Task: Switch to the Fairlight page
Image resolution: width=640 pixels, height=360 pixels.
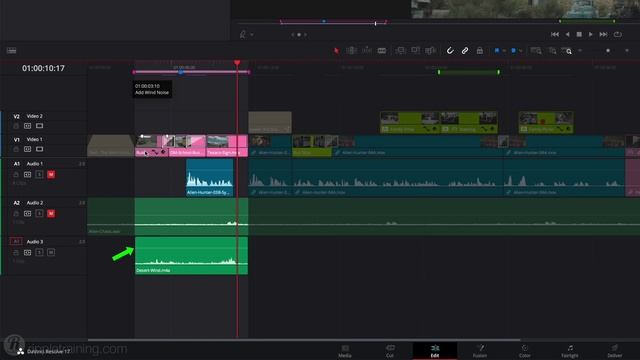Action: point(570,351)
